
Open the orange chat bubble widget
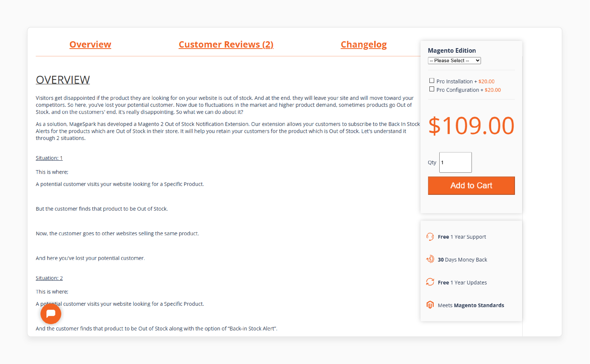click(51, 313)
